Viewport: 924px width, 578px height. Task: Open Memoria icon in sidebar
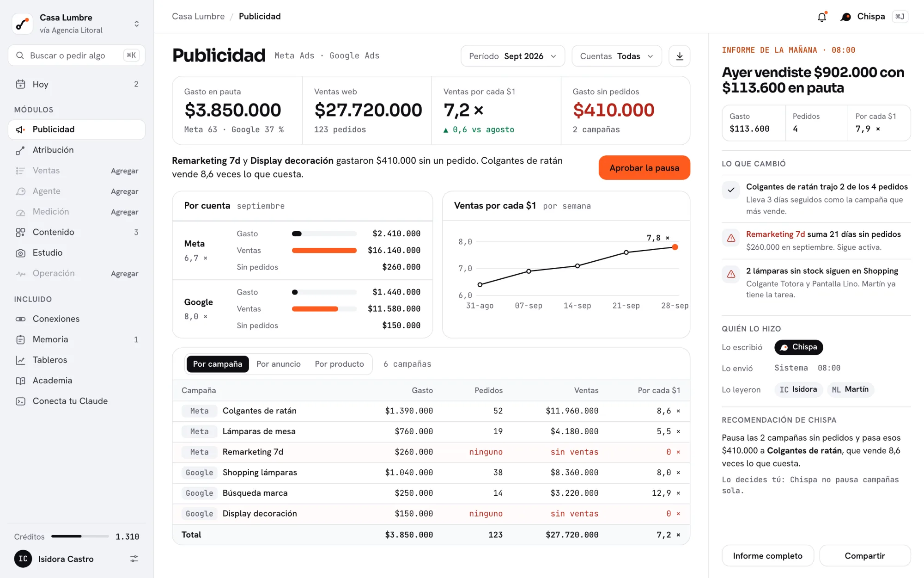(20, 339)
